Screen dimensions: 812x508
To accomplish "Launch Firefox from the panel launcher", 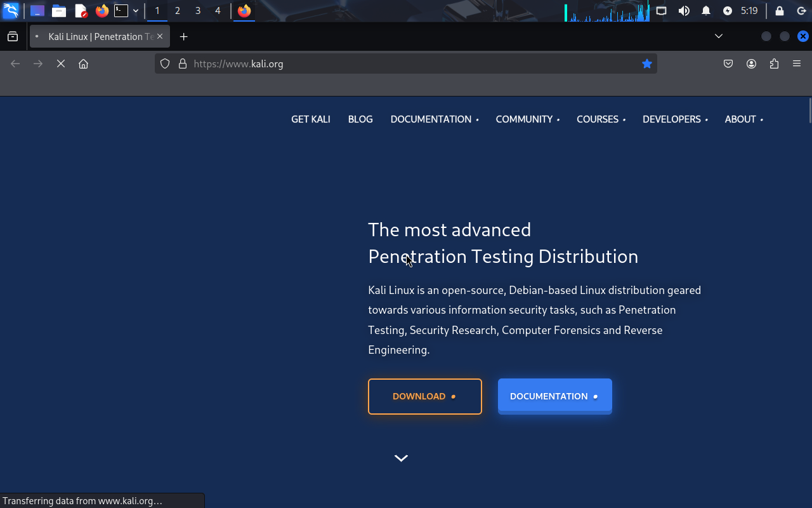I will (x=102, y=11).
